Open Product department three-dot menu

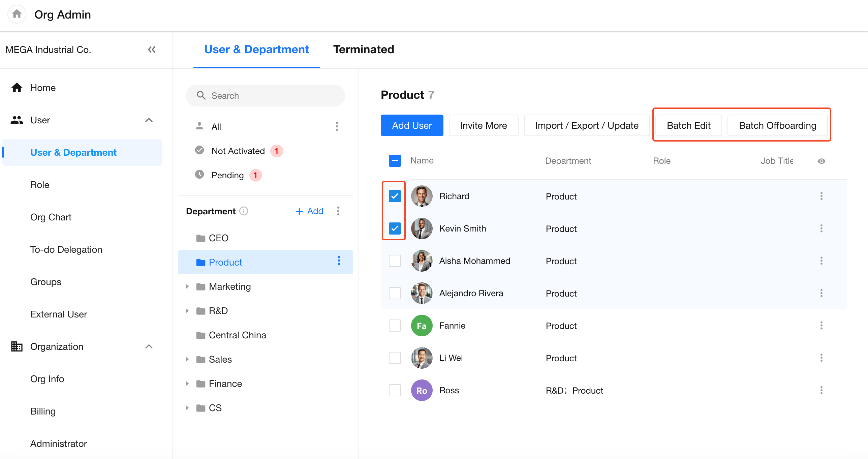click(339, 261)
